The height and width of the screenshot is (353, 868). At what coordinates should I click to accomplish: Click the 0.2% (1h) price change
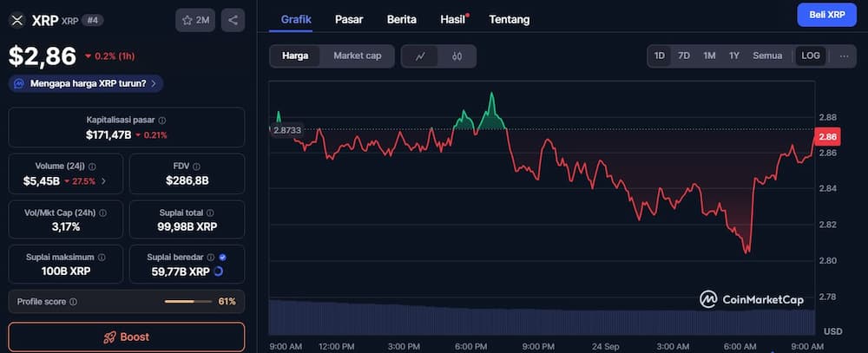click(x=109, y=56)
